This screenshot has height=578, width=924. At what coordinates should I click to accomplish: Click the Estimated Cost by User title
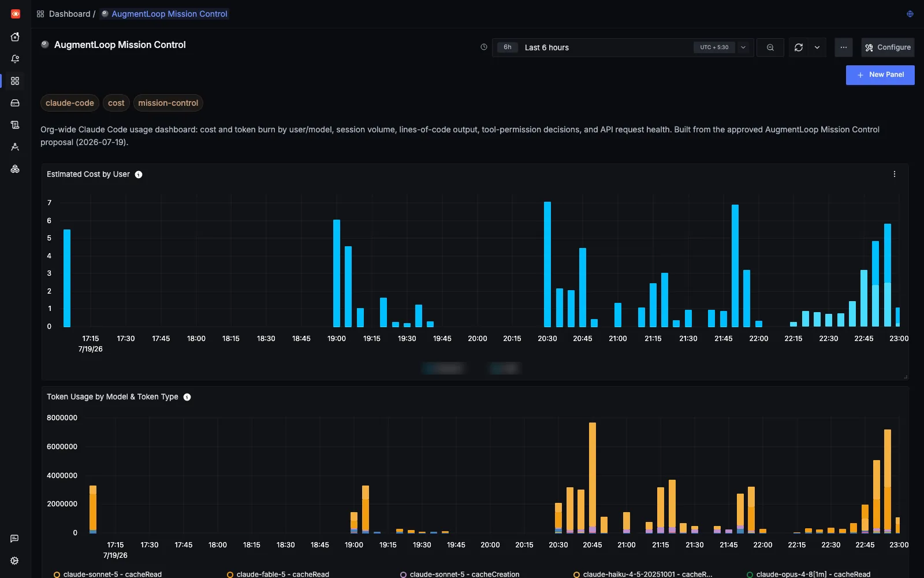tap(88, 174)
